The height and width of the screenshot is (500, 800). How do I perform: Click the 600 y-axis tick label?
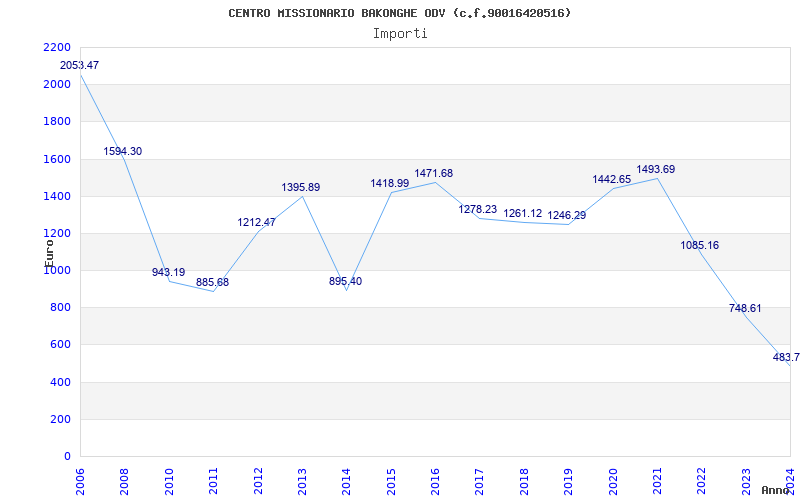[x=60, y=345]
